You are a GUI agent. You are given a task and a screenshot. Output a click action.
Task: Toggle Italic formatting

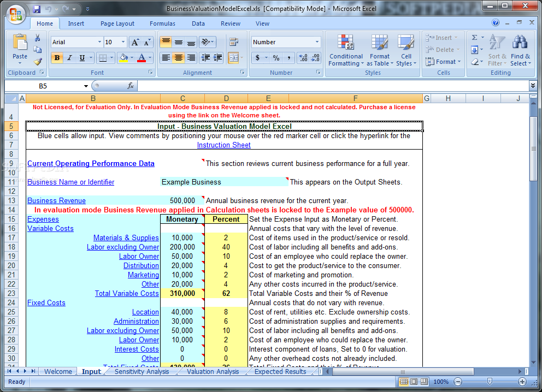[x=69, y=58]
